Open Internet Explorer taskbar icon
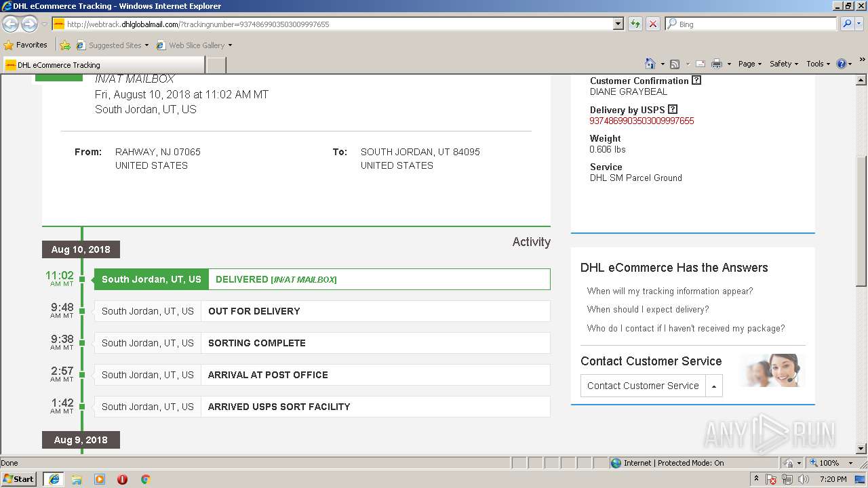The image size is (868, 488). pyautogui.click(x=54, y=479)
